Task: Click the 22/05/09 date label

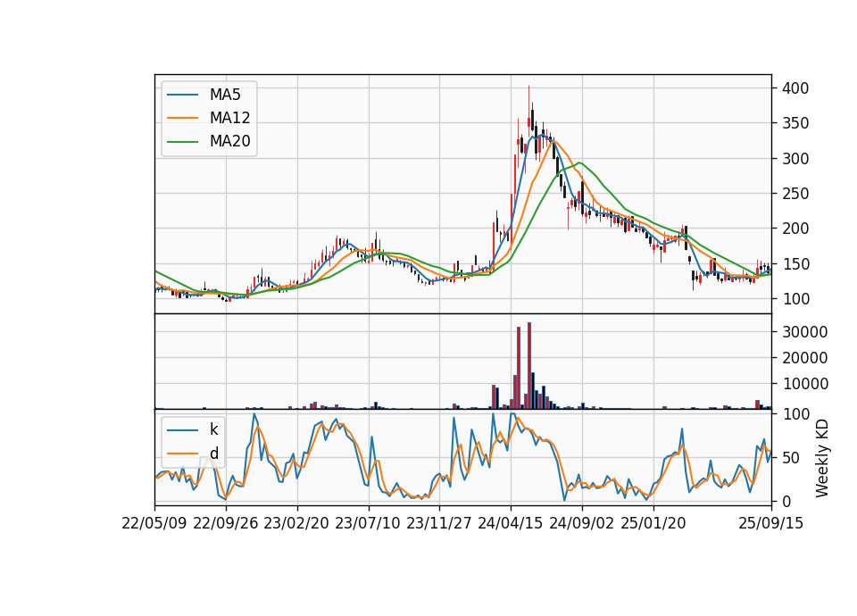Action: tap(154, 523)
